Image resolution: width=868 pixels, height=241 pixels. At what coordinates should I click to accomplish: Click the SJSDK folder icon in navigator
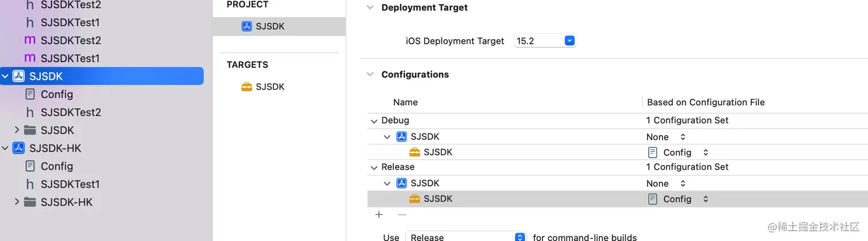(x=30, y=130)
